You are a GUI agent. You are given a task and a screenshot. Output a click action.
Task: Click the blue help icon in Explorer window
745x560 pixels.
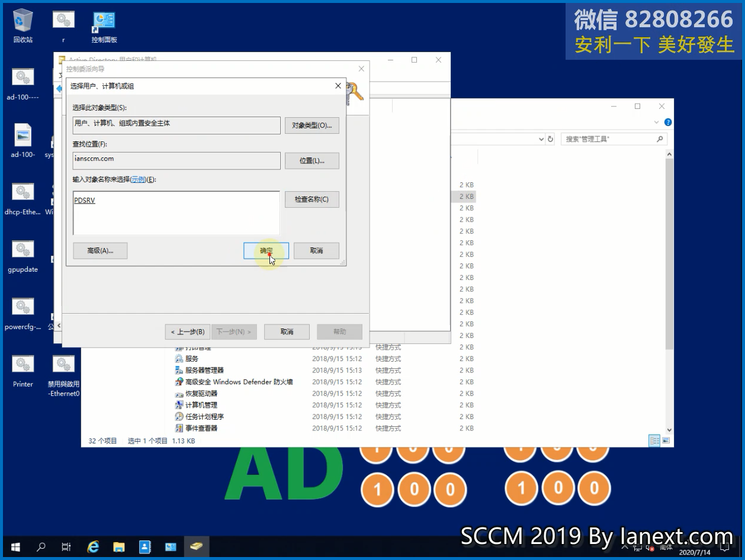click(668, 123)
